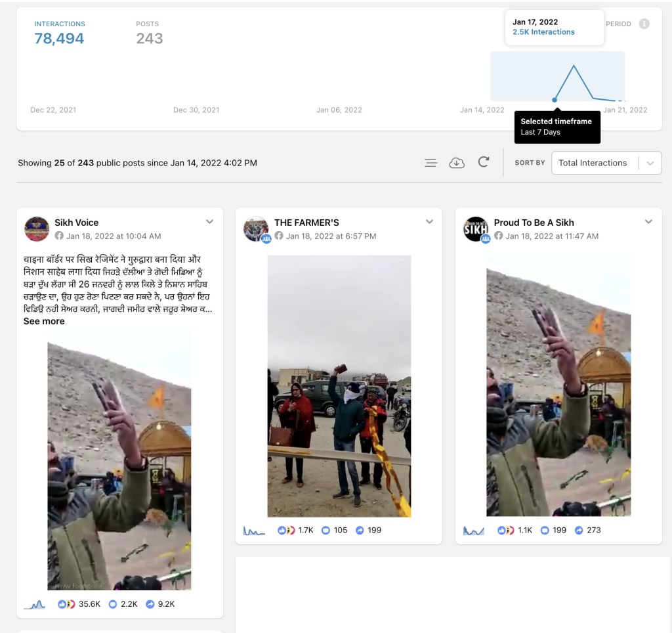672x633 pixels.
Task: Click Proud To Be A Sikh sparkline icon
Action: click(x=474, y=531)
